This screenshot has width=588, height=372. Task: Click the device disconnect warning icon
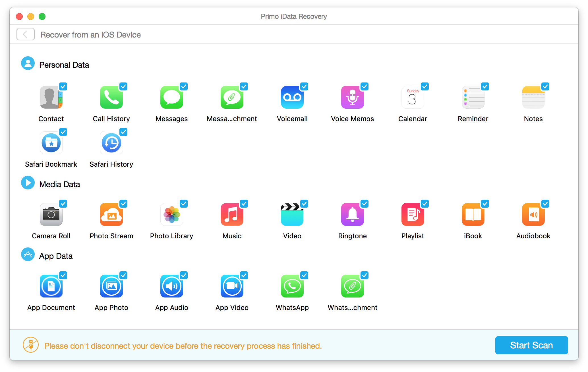[x=31, y=345]
